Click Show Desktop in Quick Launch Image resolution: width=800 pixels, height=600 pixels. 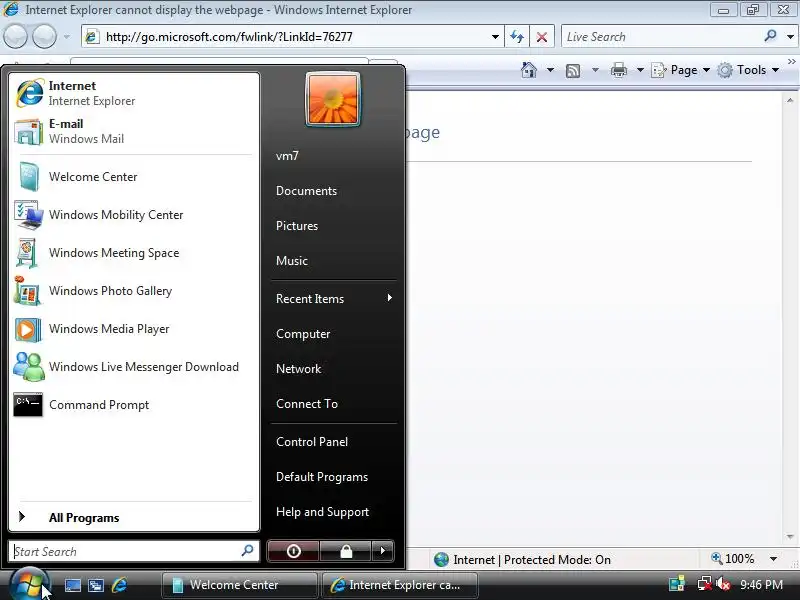pyautogui.click(x=72, y=585)
